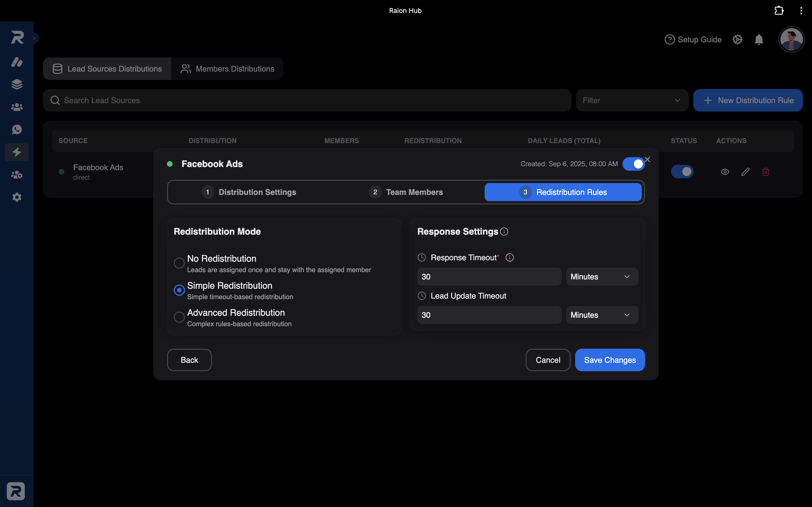This screenshot has width=812, height=507.
Task: Open sidebar settings gear icon
Action: point(17,197)
